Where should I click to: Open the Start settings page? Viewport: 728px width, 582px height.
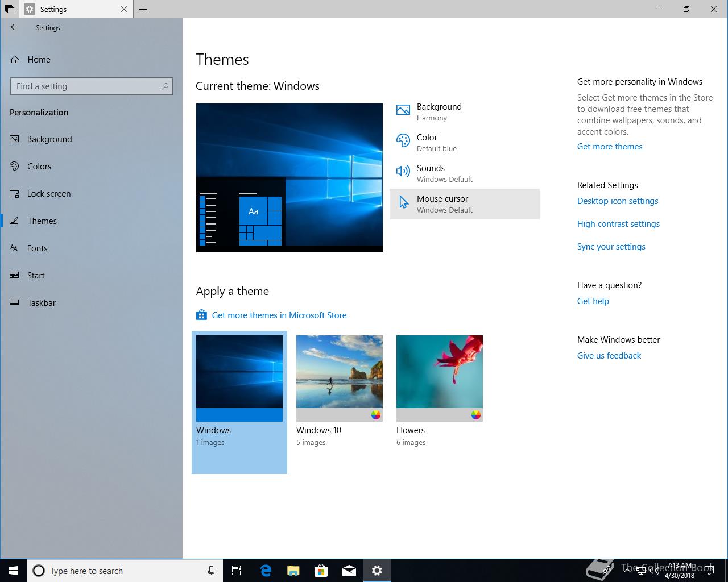point(91,276)
